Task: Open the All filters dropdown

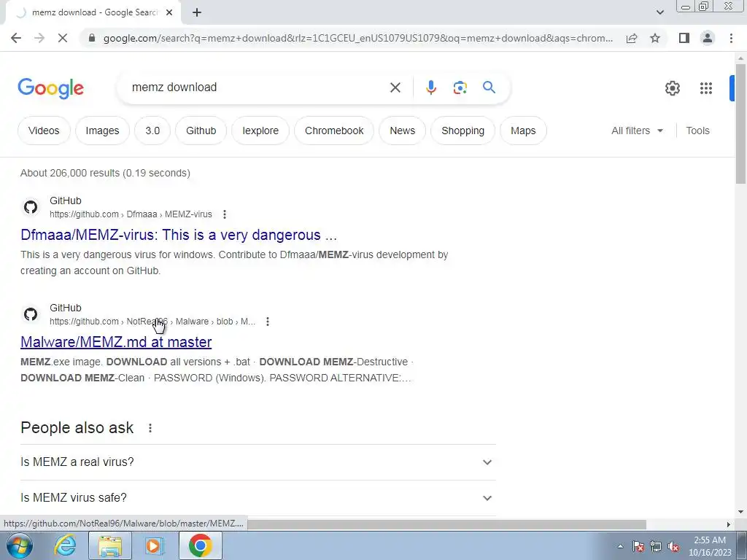Action: coord(637,131)
